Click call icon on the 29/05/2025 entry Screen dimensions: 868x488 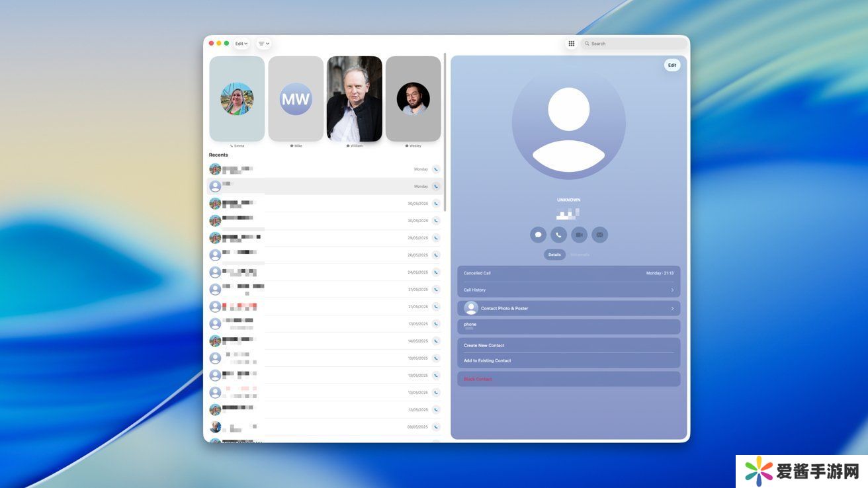pos(436,238)
